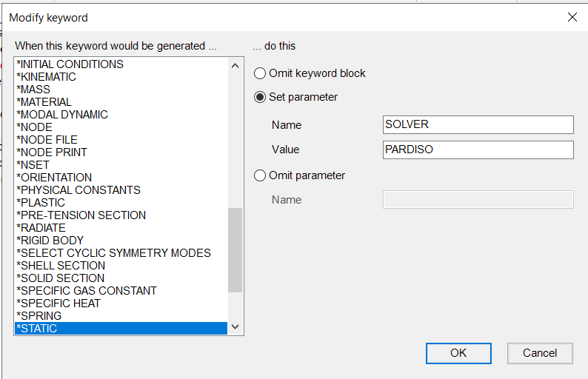Select the Omit keyword block option
588x379 pixels.
(x=260, y=73)
